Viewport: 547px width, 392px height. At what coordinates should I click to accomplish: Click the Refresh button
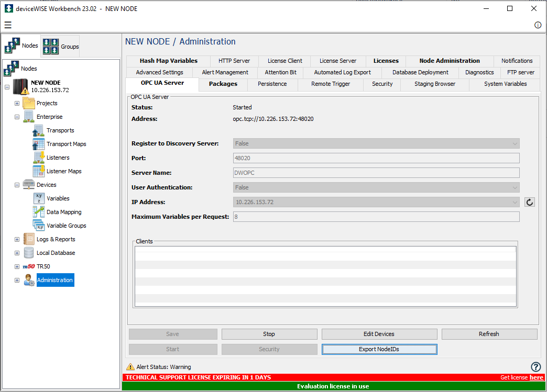pos(489,334)
